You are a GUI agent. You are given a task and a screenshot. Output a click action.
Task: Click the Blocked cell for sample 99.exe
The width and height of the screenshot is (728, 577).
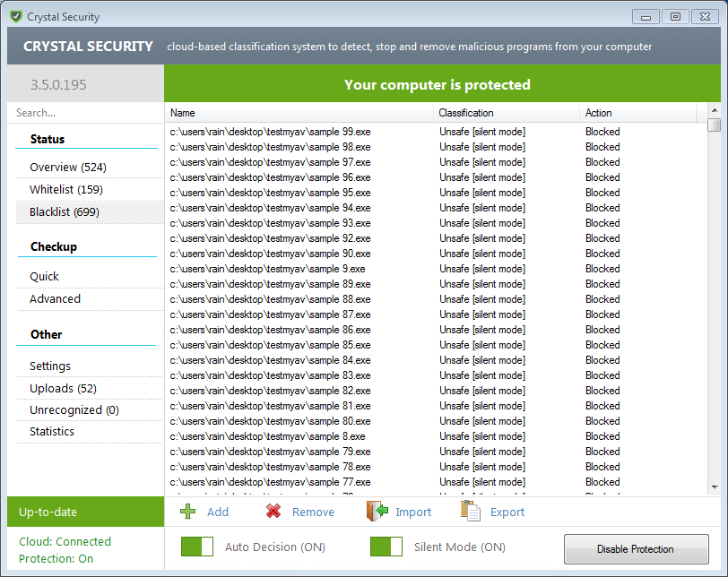602,132
